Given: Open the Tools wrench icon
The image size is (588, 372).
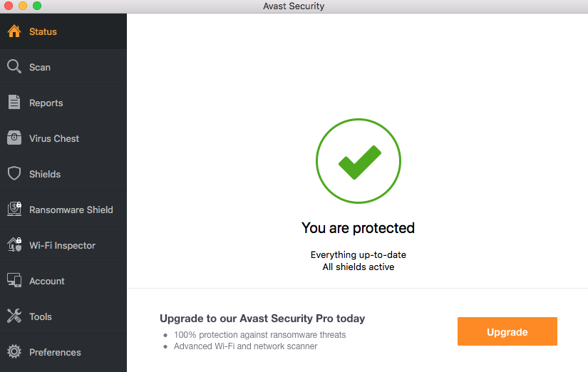Looking at the screenshot, I should tap(14, 316).
